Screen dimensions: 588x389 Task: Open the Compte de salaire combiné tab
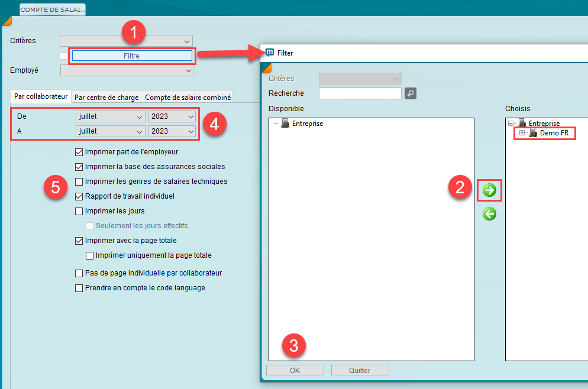[188, 98]
